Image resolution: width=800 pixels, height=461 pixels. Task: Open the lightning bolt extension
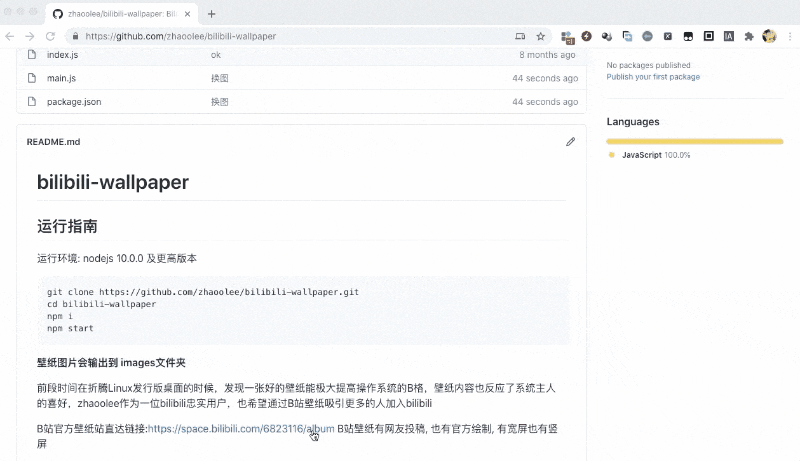[587, 36]
